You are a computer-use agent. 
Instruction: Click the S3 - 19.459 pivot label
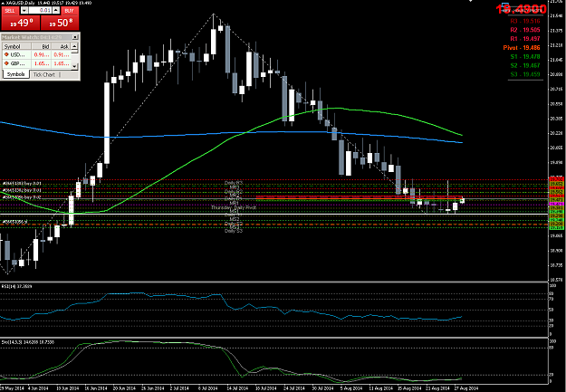[525, 74]
